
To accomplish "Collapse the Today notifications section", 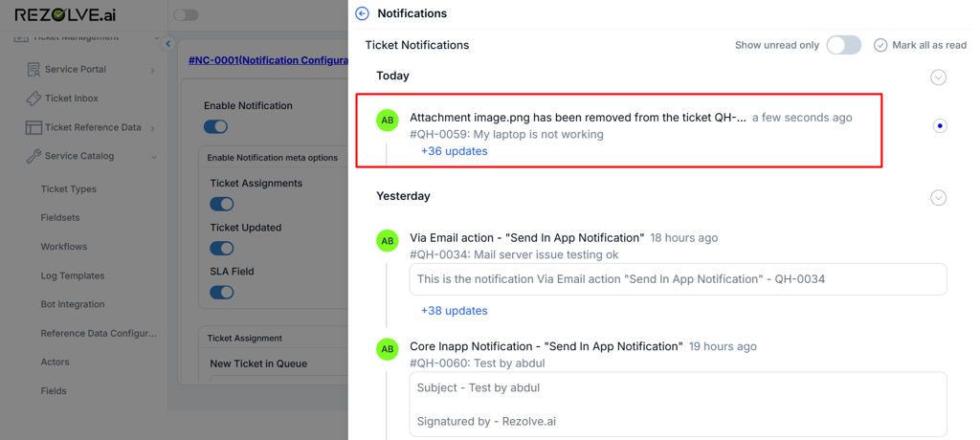I will pyautogui.click(x=938, y=77).
